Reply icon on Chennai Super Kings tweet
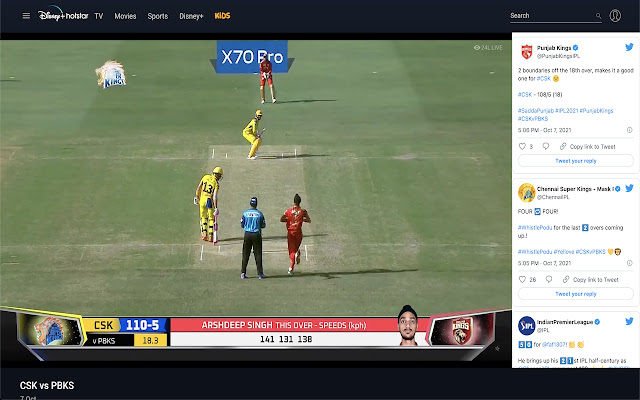Viewport: 640px width, 400px height. click(549, 279)
